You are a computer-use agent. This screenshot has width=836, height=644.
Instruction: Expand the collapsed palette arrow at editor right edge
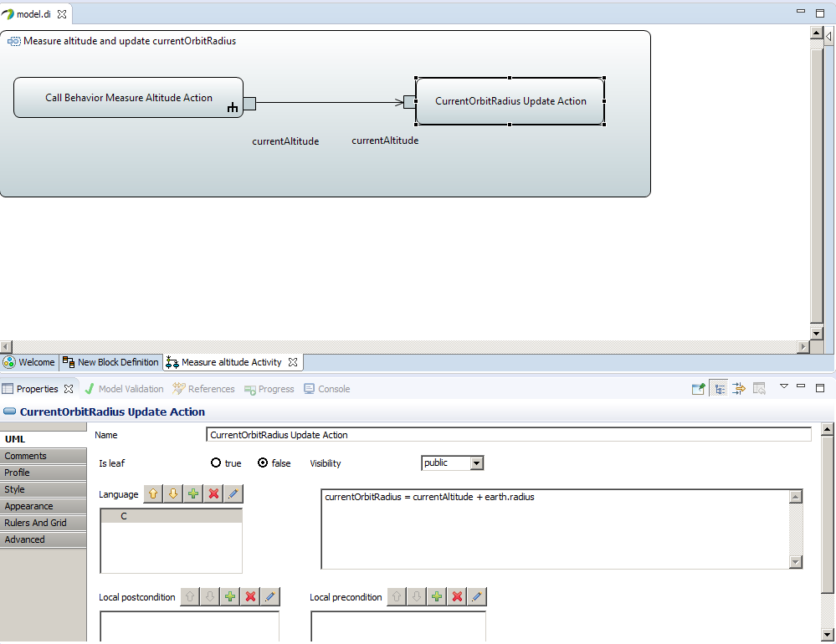pyautogui.click(x=828, y=36)
